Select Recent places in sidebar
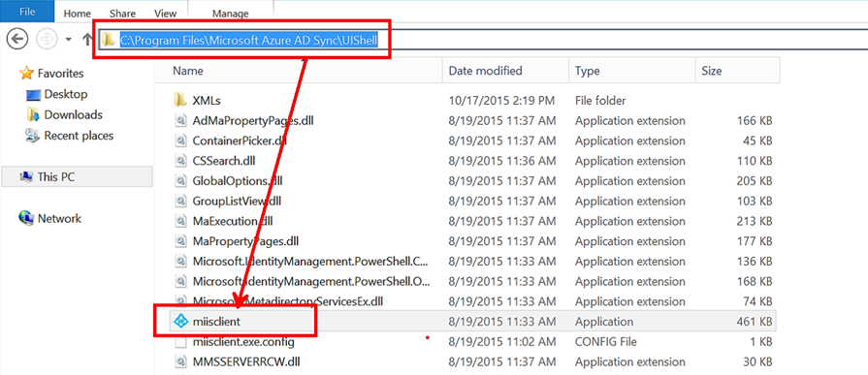 69,136
